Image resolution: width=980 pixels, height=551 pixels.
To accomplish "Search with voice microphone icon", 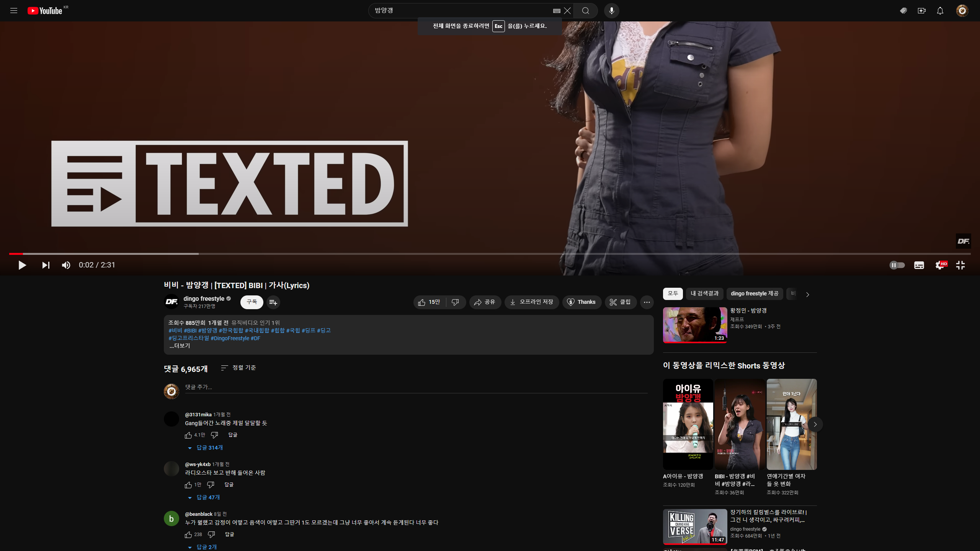I will tap(611, 11).
